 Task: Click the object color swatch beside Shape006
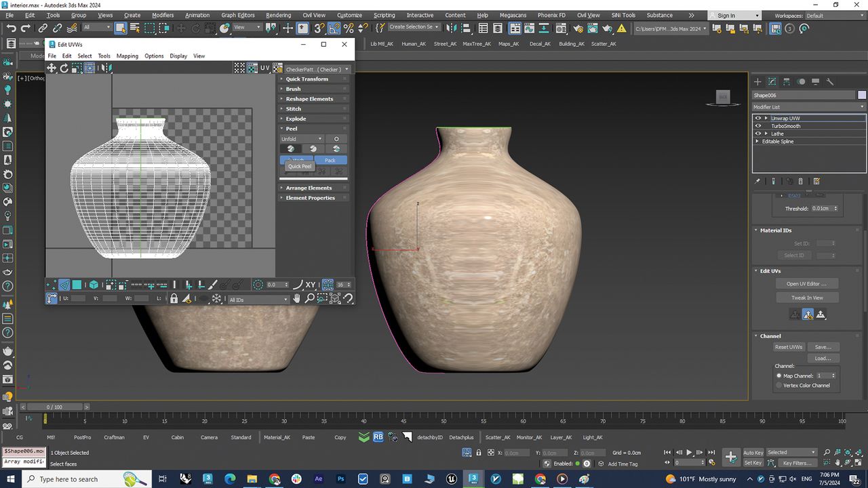862,95
